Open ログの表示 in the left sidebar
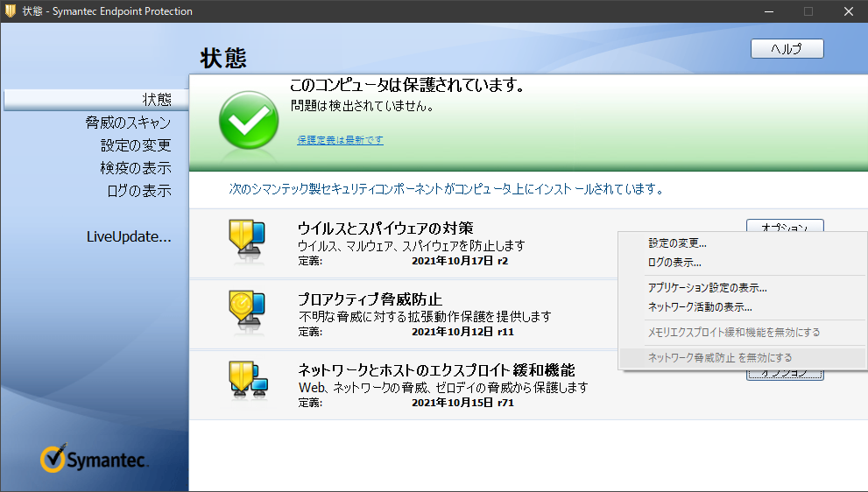868x492 pixels. (x=139, y=190)
